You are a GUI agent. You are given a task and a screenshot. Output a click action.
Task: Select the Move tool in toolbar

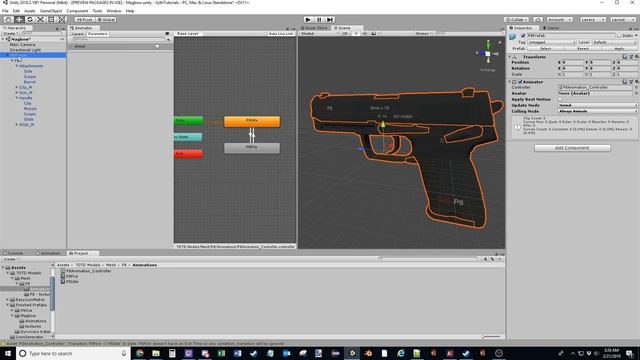19,20
